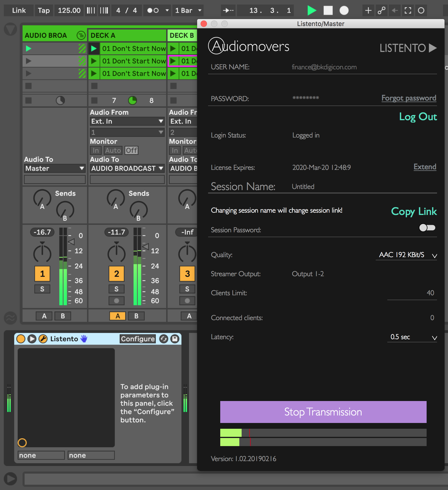The height and width of the screenshot is (490, 448).
Task: Click the re-enable automation arrow icon
Action: [395, 10]
